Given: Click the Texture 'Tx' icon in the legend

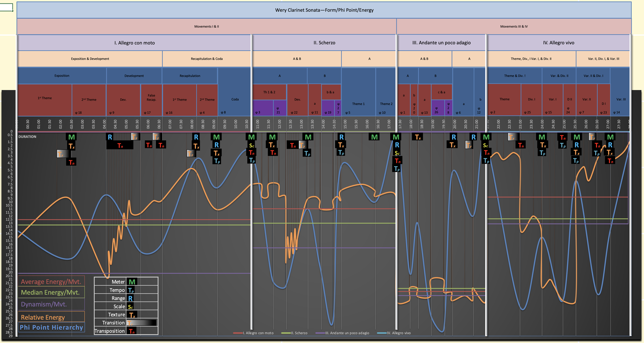Looking at the screenshot, I should (132, 315).
